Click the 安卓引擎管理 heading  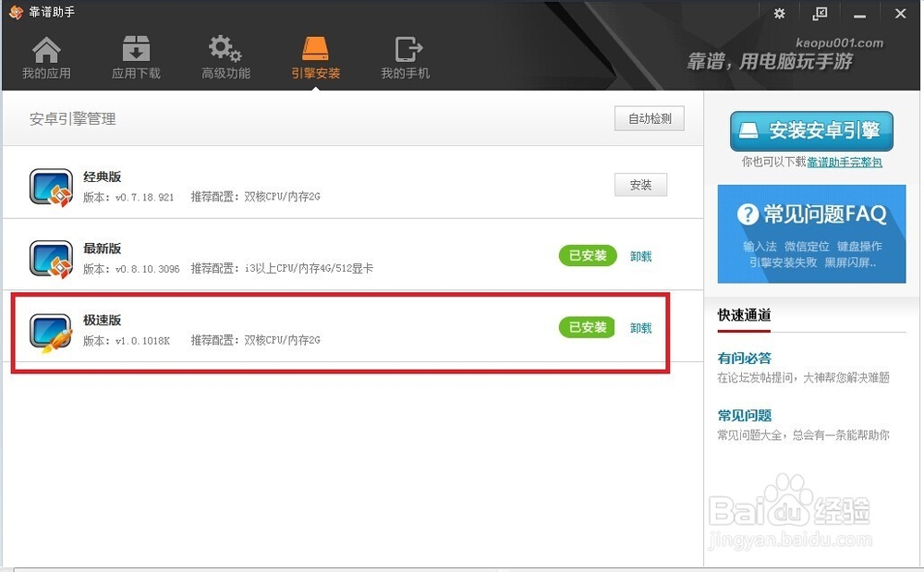tap(72, 119)
